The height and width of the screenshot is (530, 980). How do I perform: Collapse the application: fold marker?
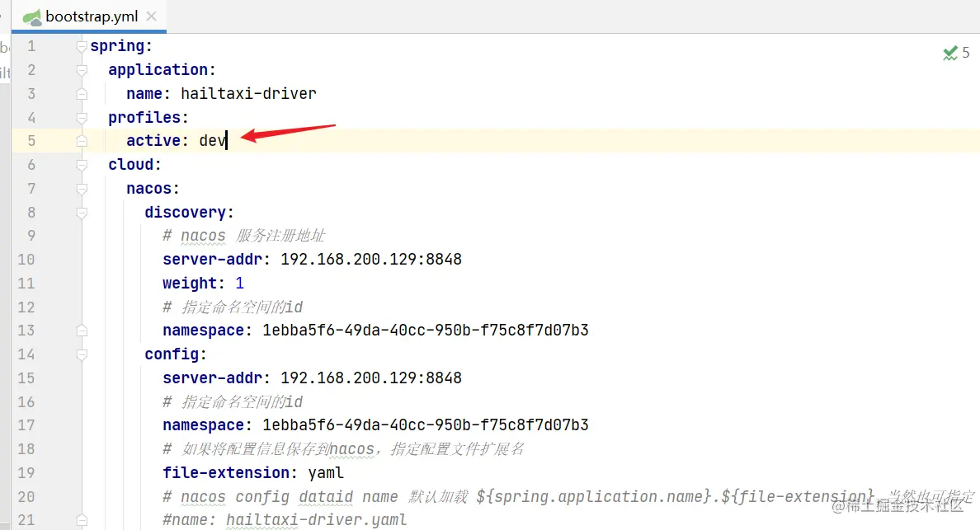coord(81,70)
